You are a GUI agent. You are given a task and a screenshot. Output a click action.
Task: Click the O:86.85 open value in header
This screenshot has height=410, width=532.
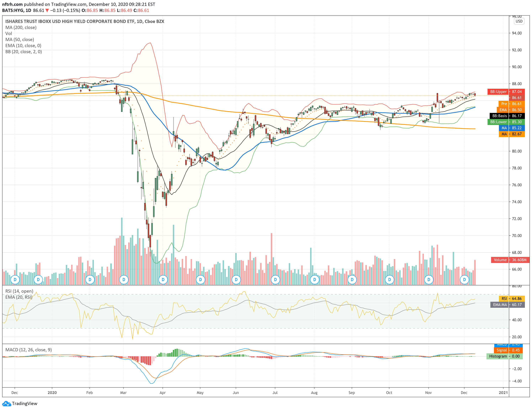pos(90,10)
